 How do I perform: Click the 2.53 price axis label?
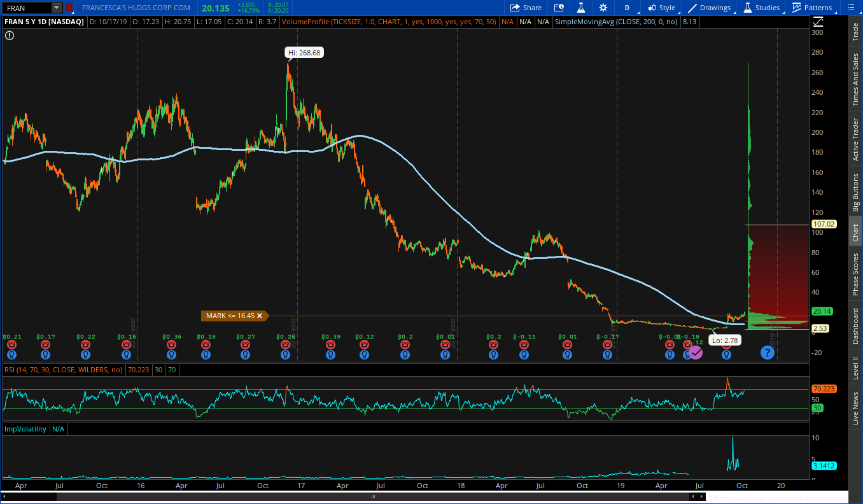pos(820,328)
